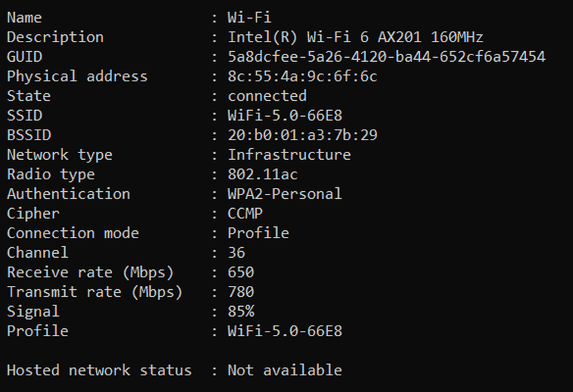The image size is (573, 392).
Task: Click the Network type value Infrastructure
Action: [x=290, y=155]
